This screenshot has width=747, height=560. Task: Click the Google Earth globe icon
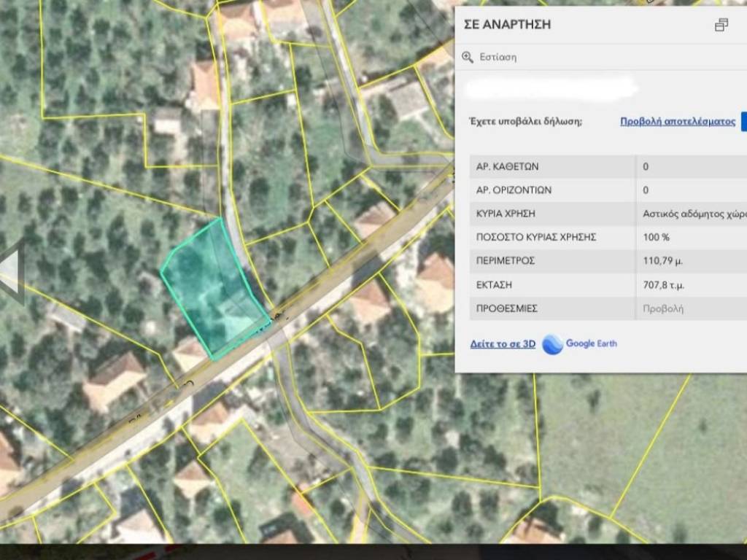pos(552,344)
